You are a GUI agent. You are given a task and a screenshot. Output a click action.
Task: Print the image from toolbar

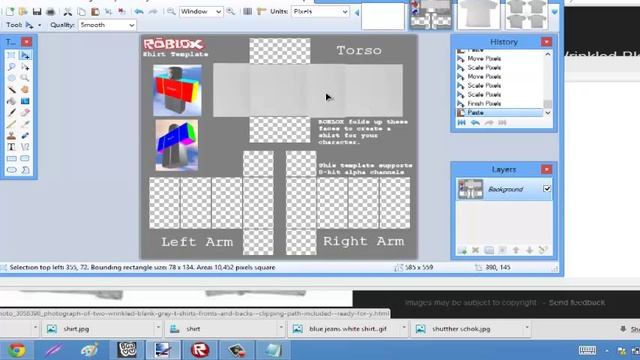(x=50, y=11)
